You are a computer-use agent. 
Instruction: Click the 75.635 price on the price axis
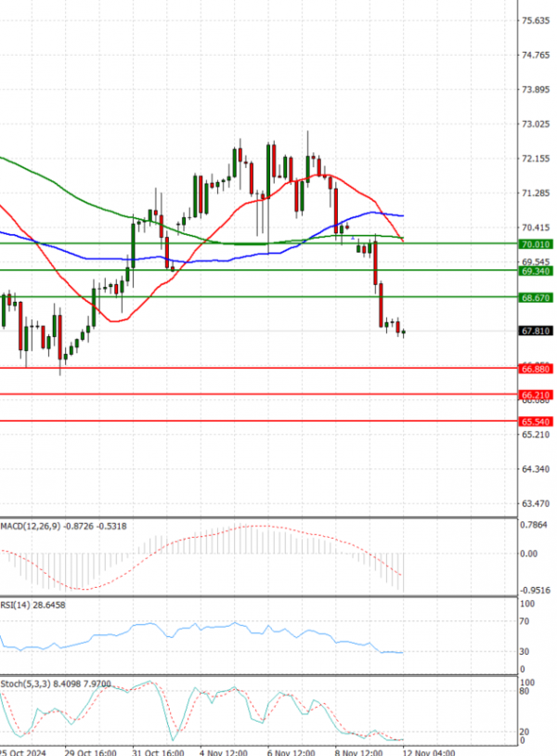click(537, 20)
